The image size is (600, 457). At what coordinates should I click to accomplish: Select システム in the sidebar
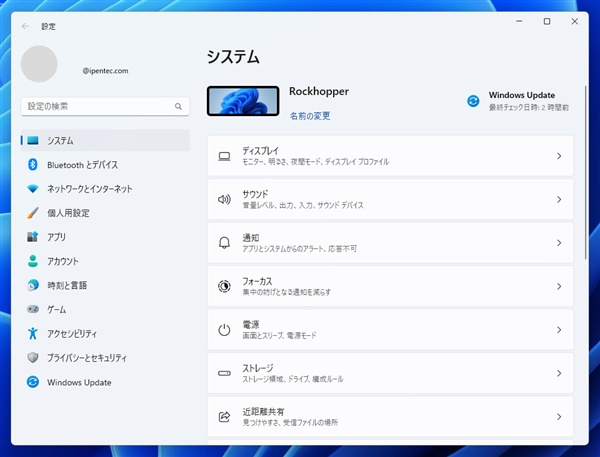tap(105, 140)
